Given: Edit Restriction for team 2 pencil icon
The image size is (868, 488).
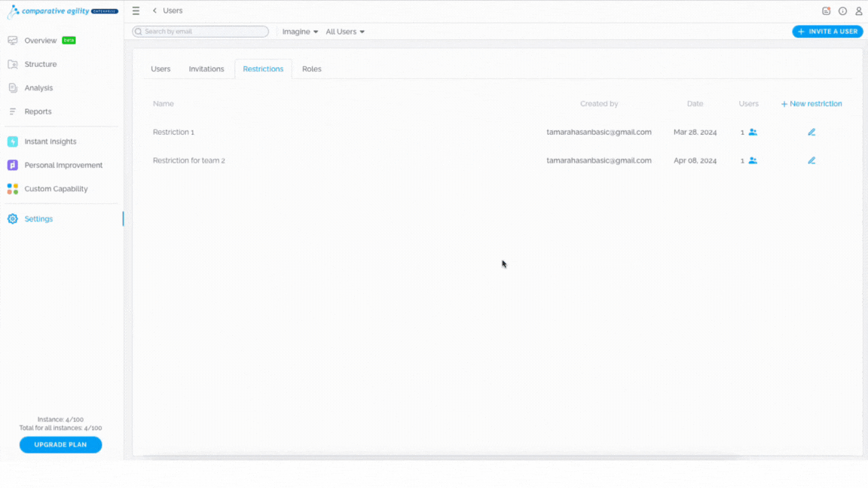Looking at the screenshot, I should (811, 160).
